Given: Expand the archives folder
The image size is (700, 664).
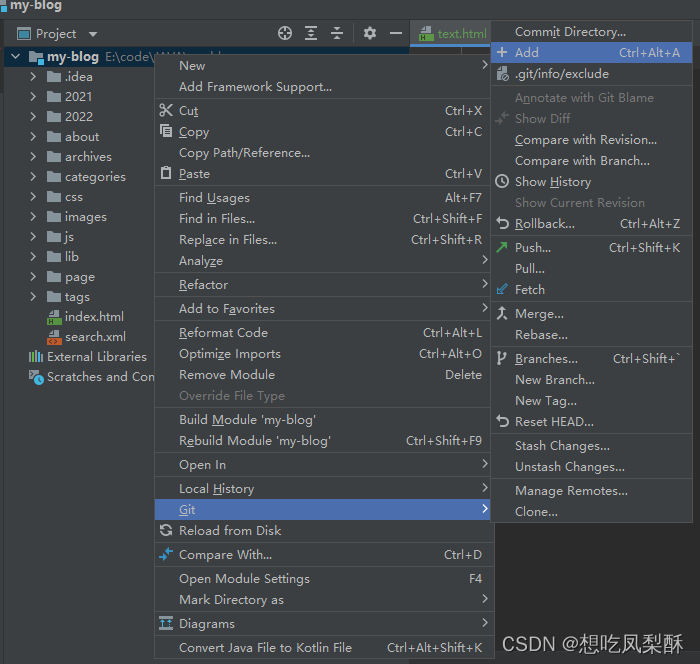Looking at the screenshot, I should (33, 156).
